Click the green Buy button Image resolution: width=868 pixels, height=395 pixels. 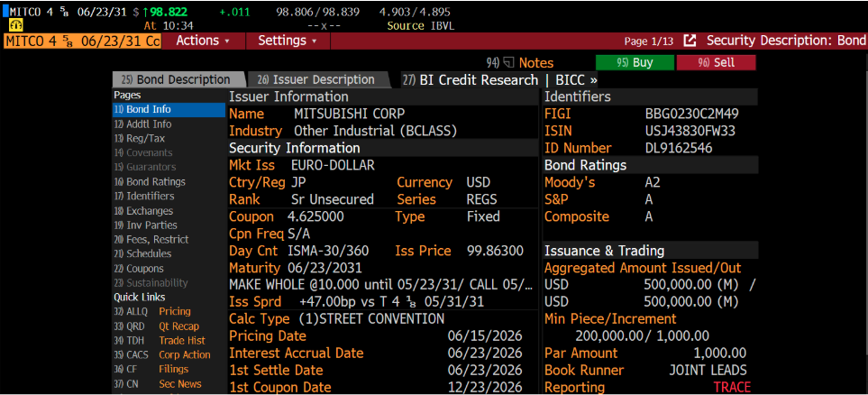(x=635, y=62)
